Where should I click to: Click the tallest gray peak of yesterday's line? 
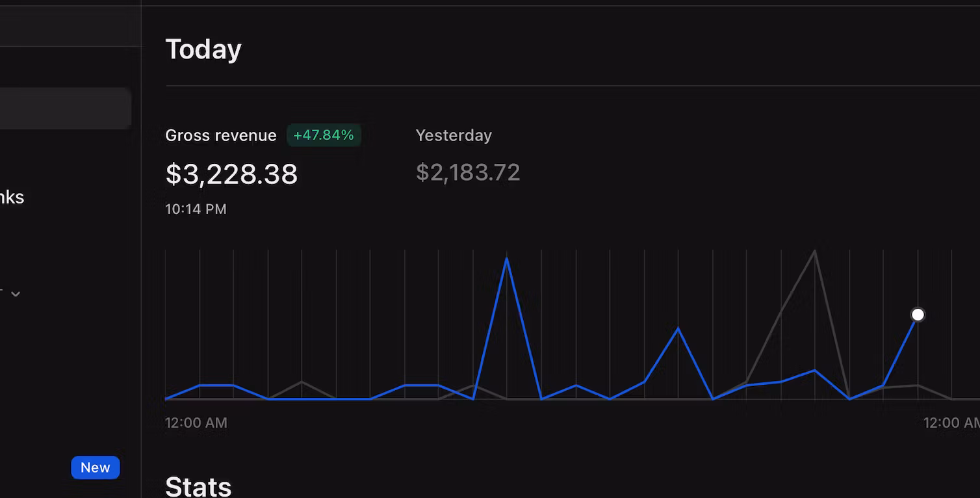tap(814, 251)
